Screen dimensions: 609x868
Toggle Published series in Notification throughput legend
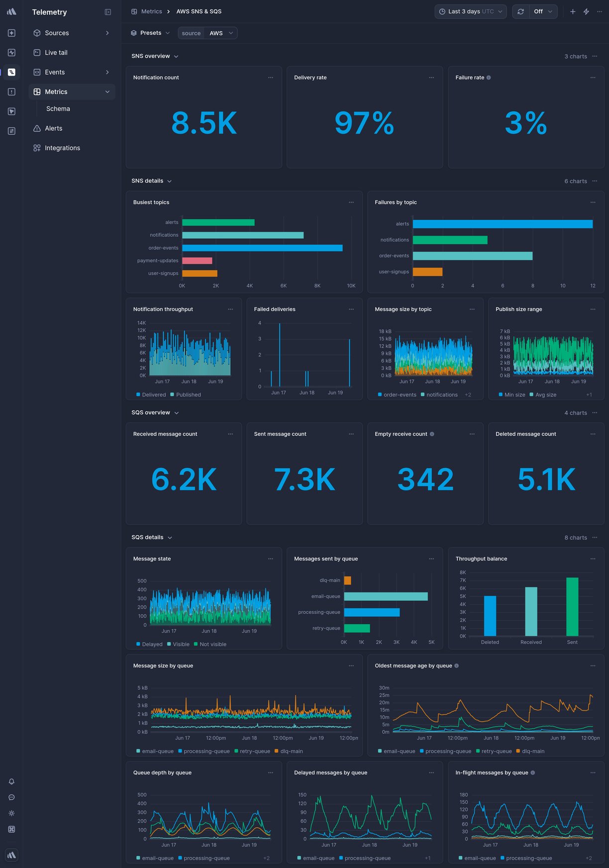(186, 395)
